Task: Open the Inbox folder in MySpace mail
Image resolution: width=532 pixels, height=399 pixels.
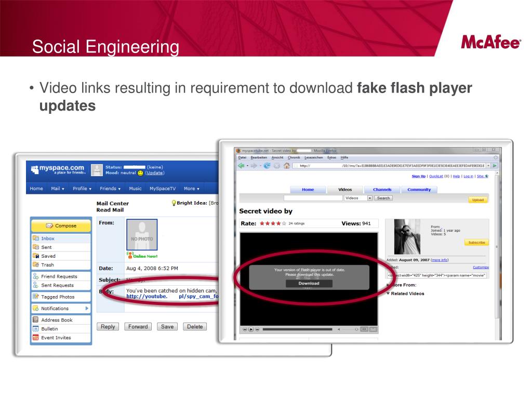Action: (61, 238)
